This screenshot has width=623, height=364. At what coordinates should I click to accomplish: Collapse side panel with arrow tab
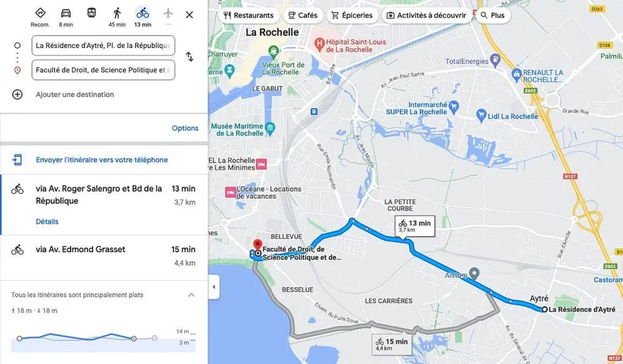coord(214,287)
